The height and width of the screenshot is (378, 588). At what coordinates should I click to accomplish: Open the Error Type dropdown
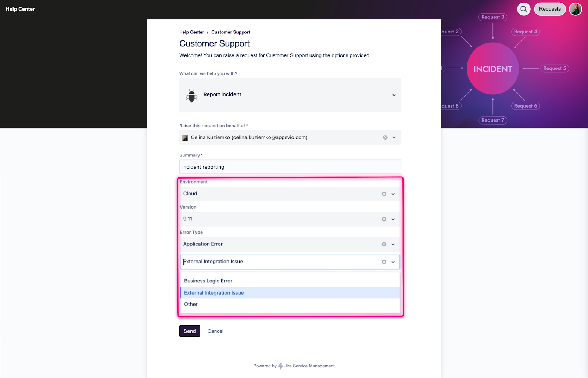[x=393, y=244]
